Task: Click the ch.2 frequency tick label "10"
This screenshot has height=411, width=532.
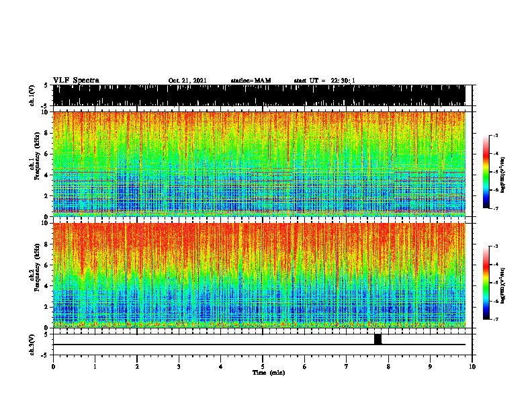Action: (x=46, y=223)
